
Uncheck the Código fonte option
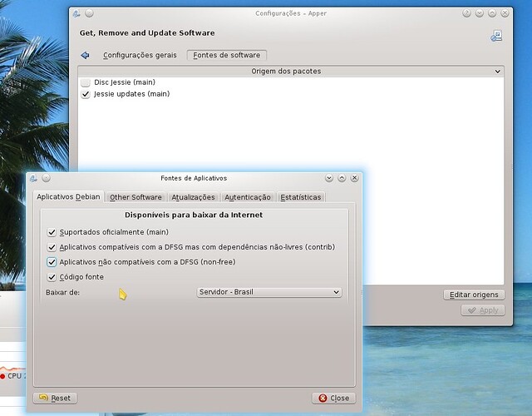(52, 277)
